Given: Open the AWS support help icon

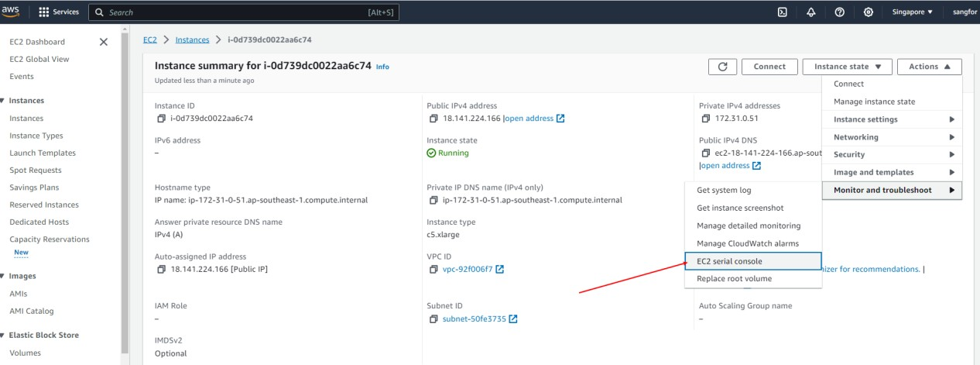Looking at the screenshot, I should tap(840, 12).
